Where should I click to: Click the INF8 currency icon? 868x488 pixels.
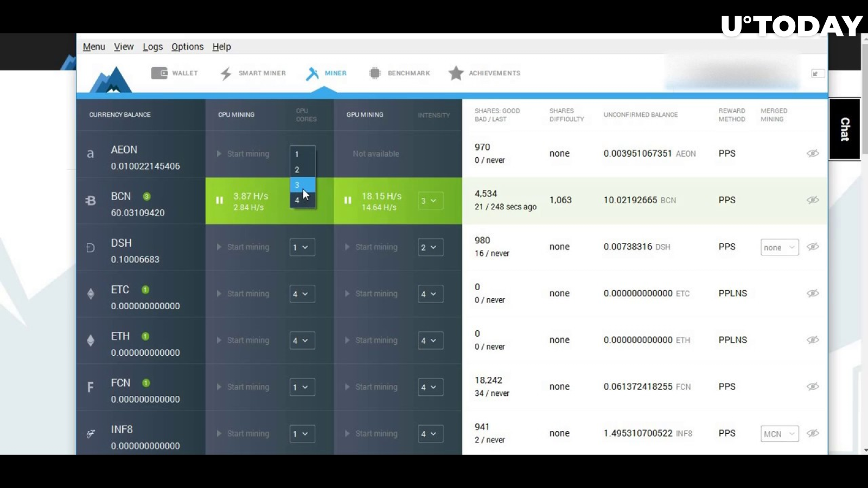click(x=91, y=434)
